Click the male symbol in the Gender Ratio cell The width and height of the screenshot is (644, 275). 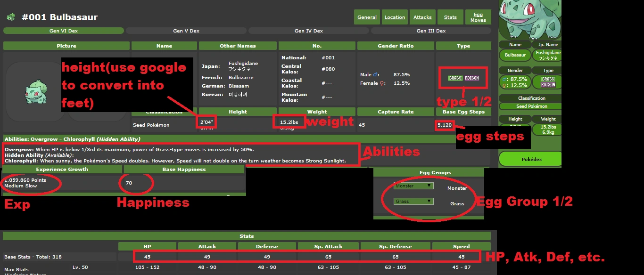(x=376, y=74)
